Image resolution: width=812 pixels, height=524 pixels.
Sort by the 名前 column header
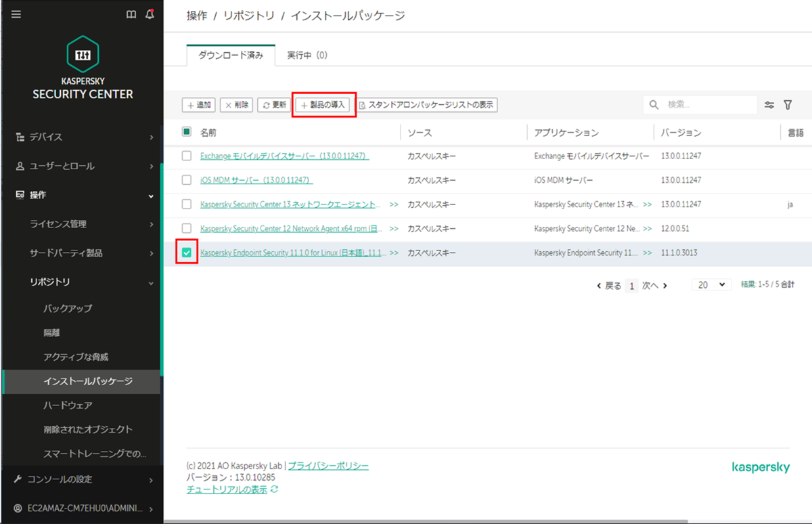point(208,133)
